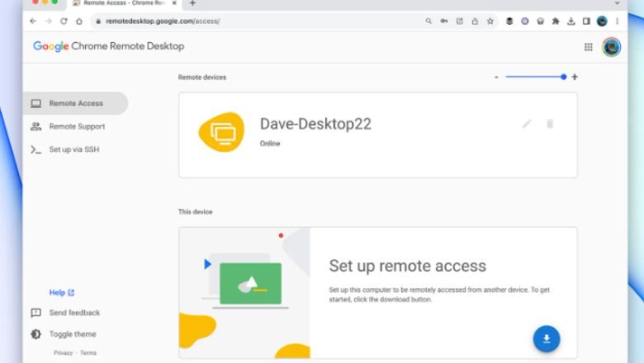
Task: Click the purple circular extension icon
Action: 525,21
